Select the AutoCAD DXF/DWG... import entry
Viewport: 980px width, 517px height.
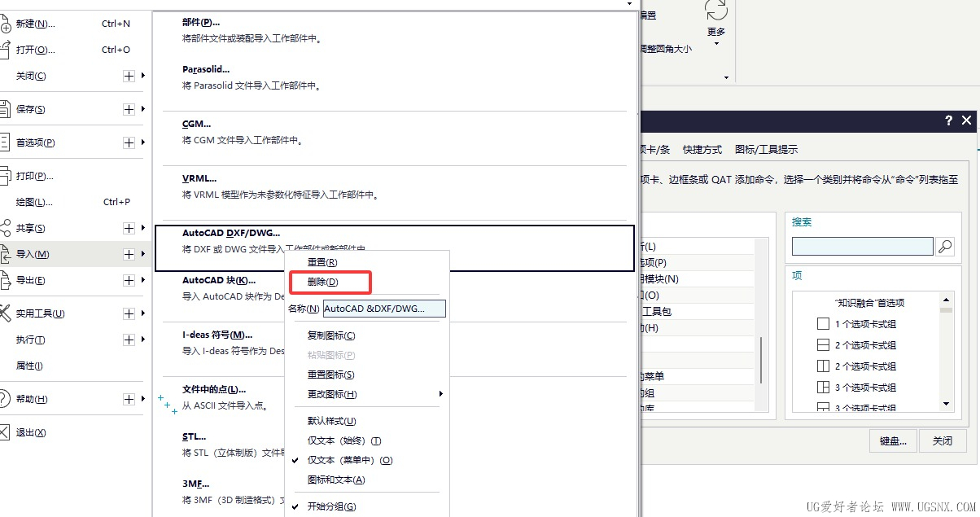pos(394,248)
